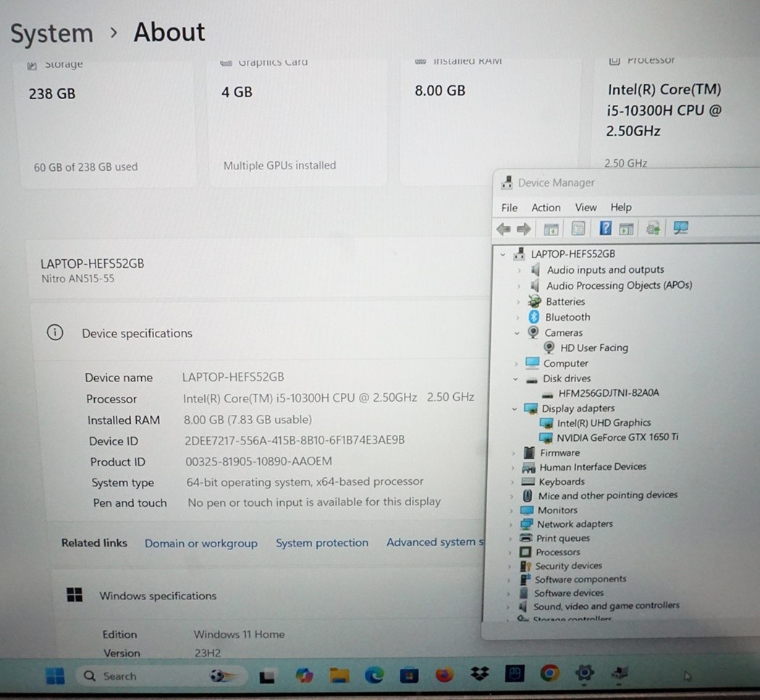Select Intel(R) UHD Graphics adapter
Viewport: 760px width, 700px height.
(x=604, y=423)
